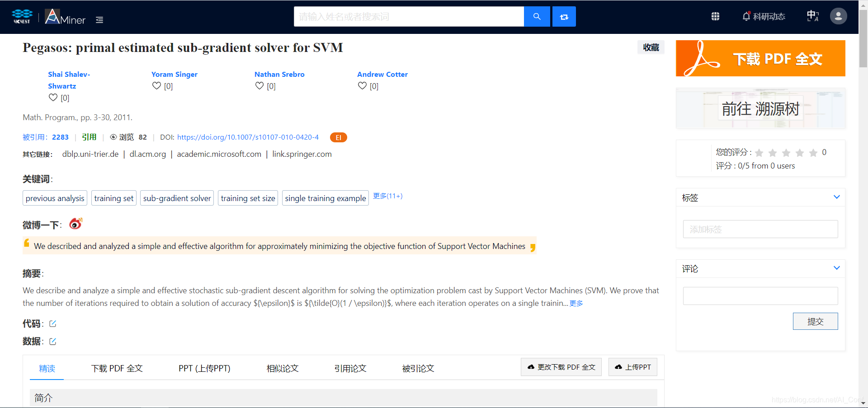
Task: Click the blue search magnifier button
Action: click(x=537, y=17)
